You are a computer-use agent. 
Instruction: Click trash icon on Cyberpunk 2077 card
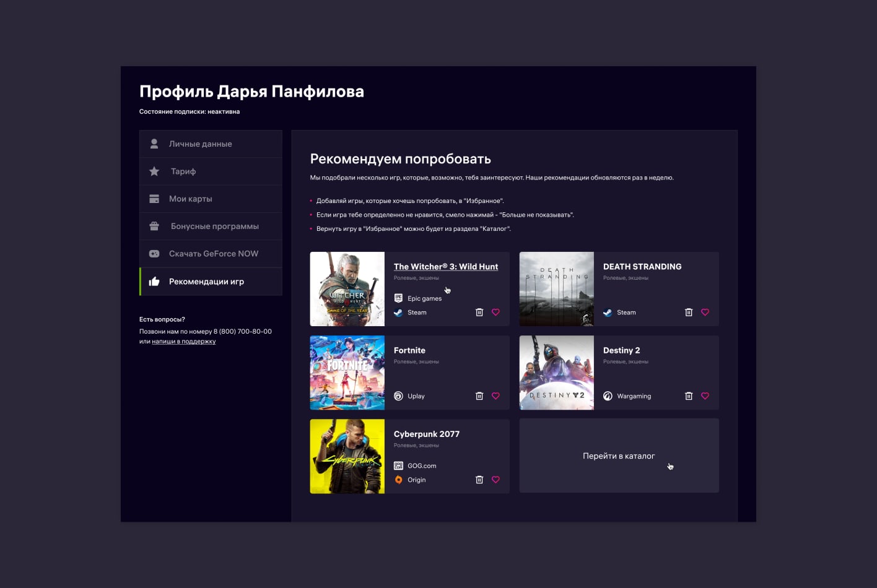479,480
